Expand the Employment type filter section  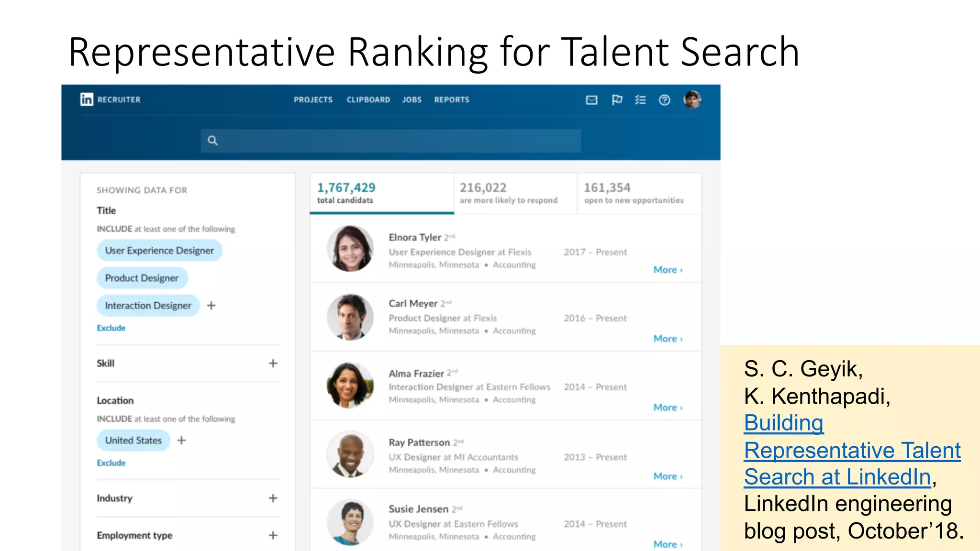point(273,535)
